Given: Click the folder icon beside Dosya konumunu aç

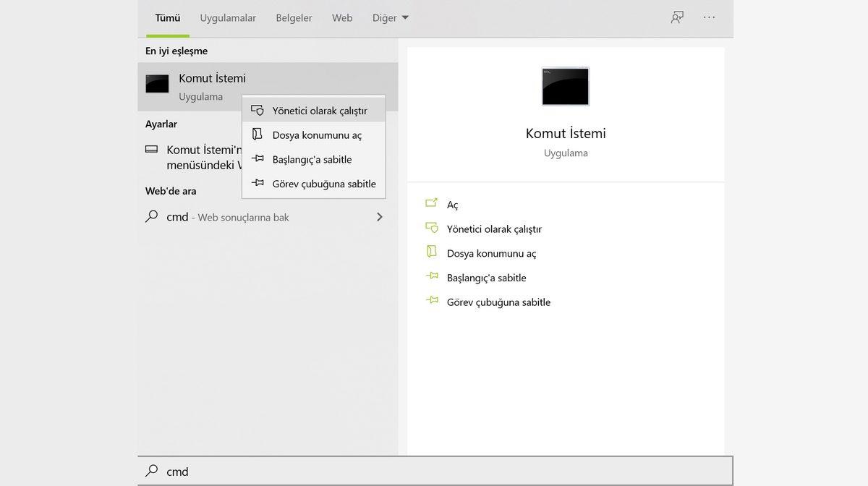Looking at the screenshot, I should tap(258, 135).
